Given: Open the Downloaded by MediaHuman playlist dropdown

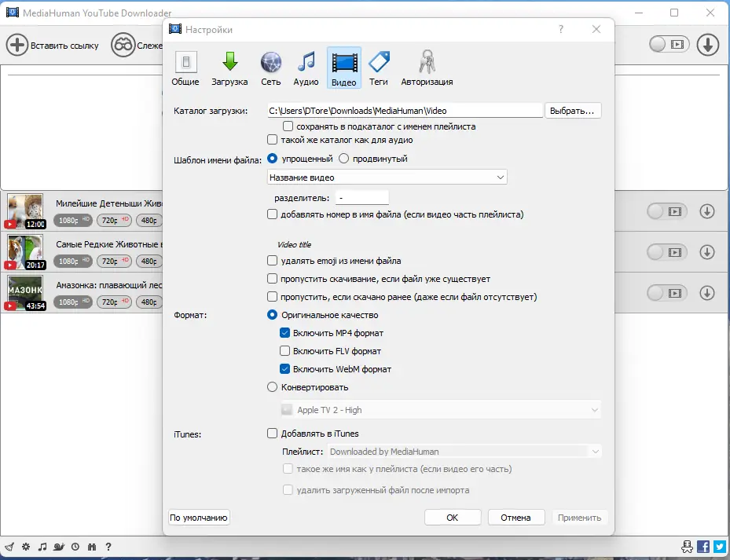Looking at the screenshot, I should [x=464, y=452].
